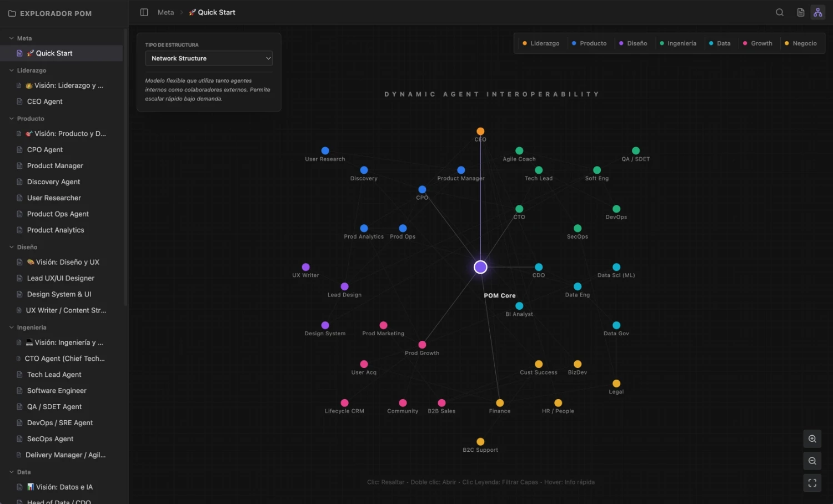Open Visión: Datos e IA document
The width and height of the screenshot is (833, 504).
click(x=61, y=487)
